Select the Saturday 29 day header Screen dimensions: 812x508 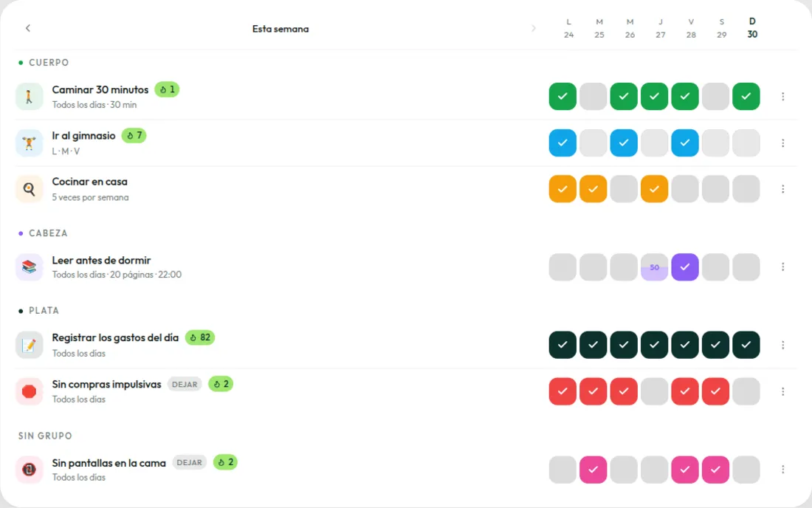point(721,28)
